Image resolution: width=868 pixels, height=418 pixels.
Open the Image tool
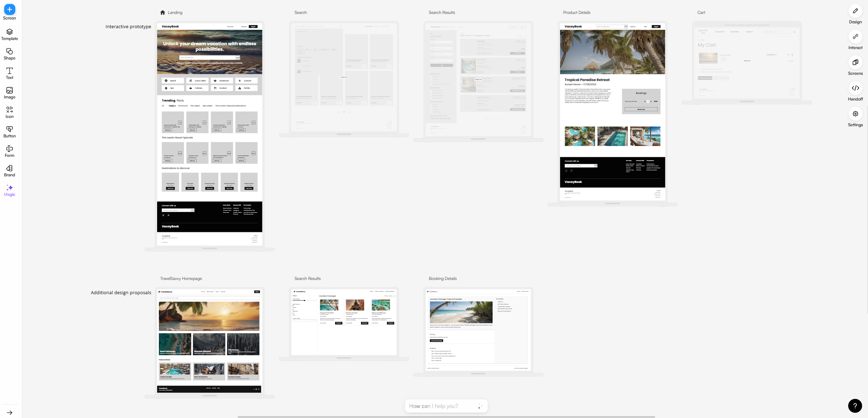pos(9,93)
